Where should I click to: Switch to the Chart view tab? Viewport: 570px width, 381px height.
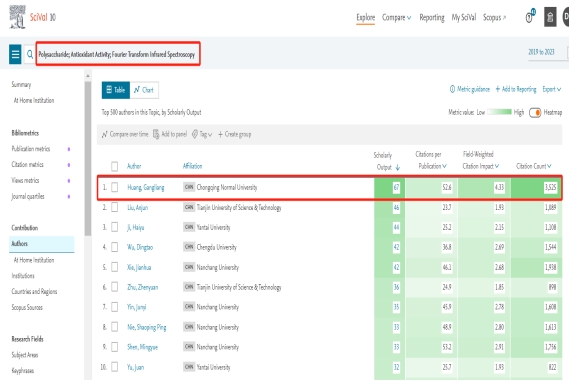click(x=144, y=90)
